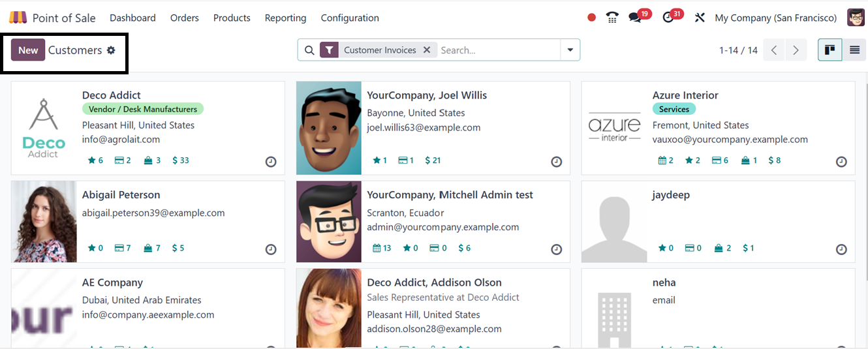Go to the next page of customers
Screen dimensions: 868x349
click(x=796, y=50)
